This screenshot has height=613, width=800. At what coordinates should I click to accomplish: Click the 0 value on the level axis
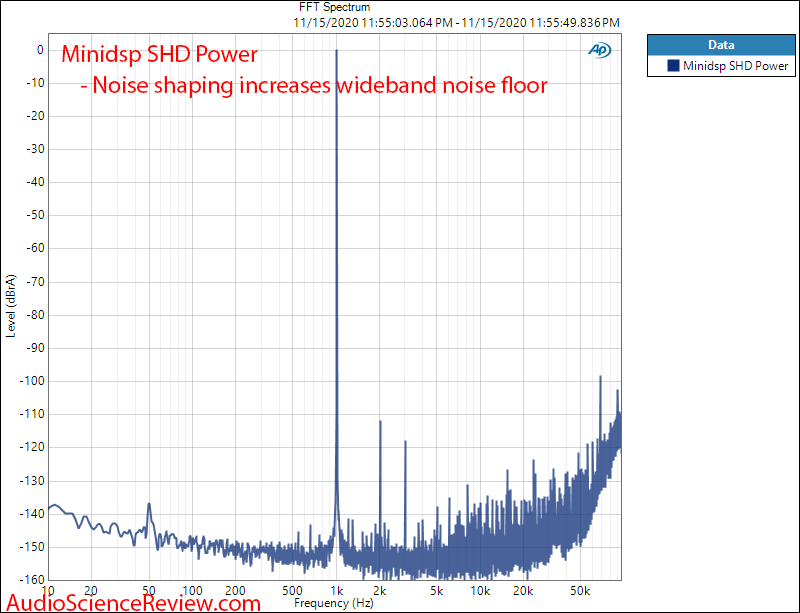pyautogui.click(x=40, y=50)
